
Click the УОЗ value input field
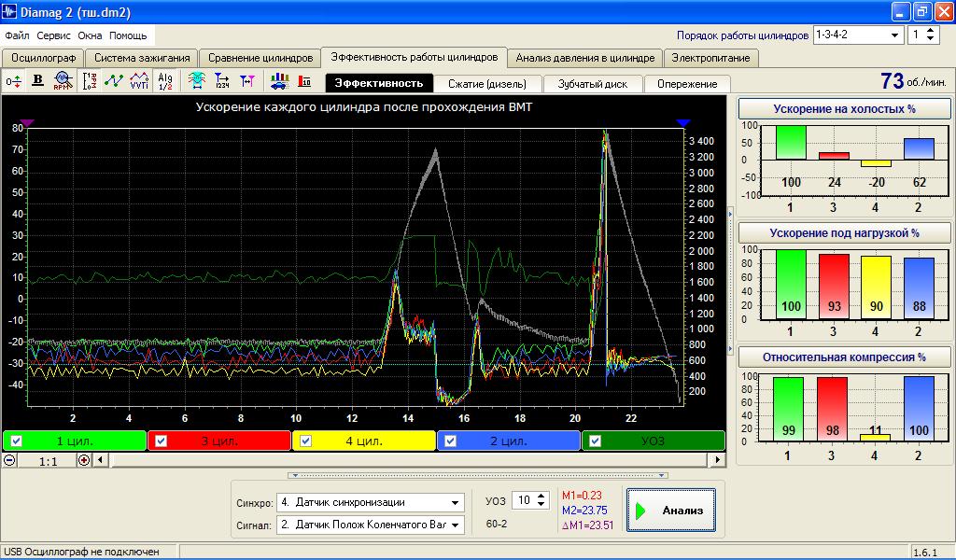(524, 500)
